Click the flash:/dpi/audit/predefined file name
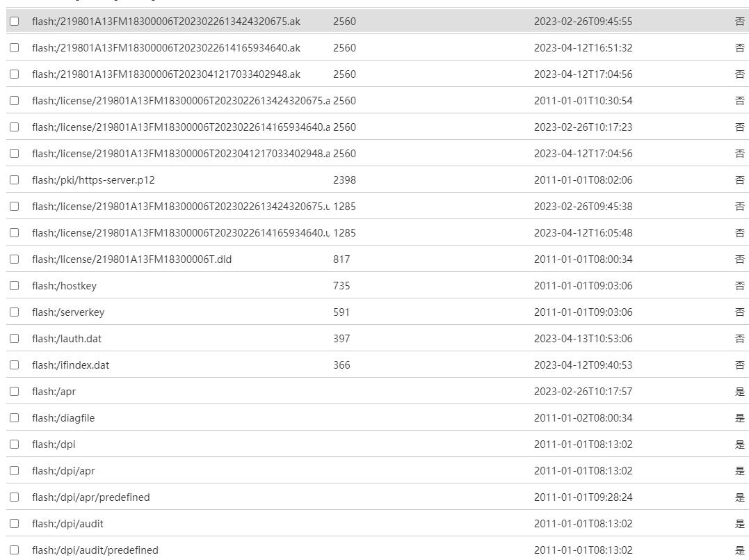The height and width of the screenshot is (560, 749). click(95, 550)
